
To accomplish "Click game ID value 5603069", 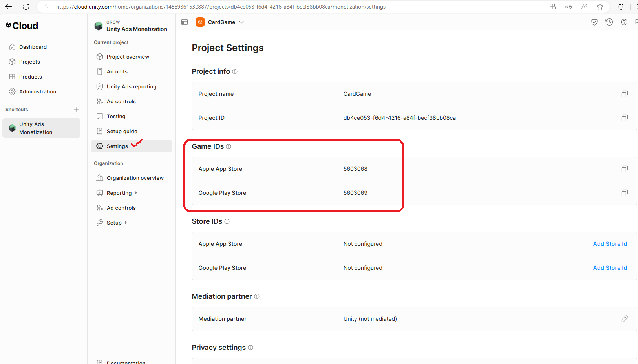I will coord(355,193).
